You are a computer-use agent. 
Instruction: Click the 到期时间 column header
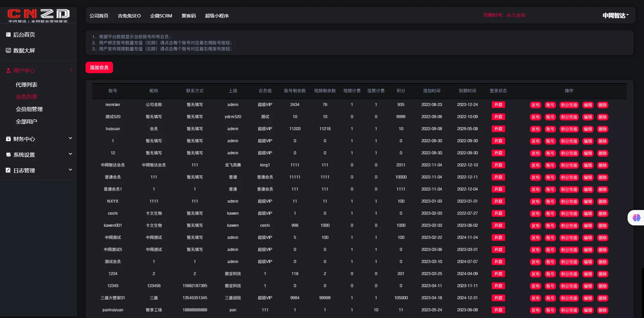point(467,91)
